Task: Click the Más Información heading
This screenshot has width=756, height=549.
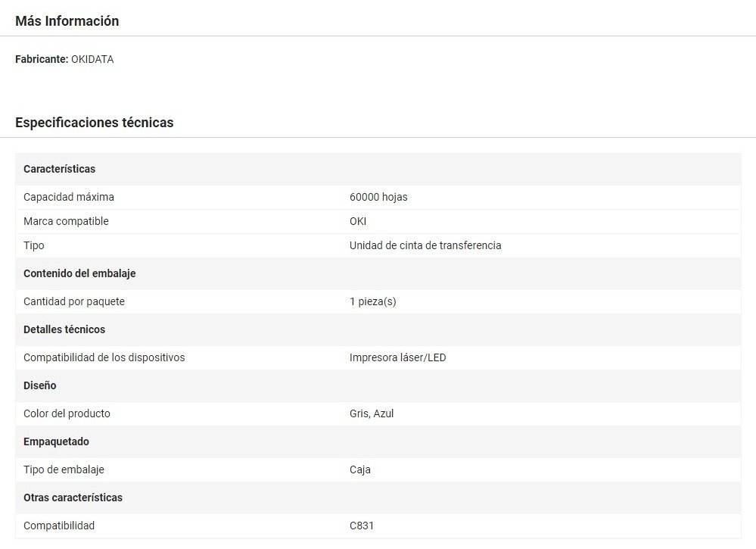Action: click(x=67, y=21)
